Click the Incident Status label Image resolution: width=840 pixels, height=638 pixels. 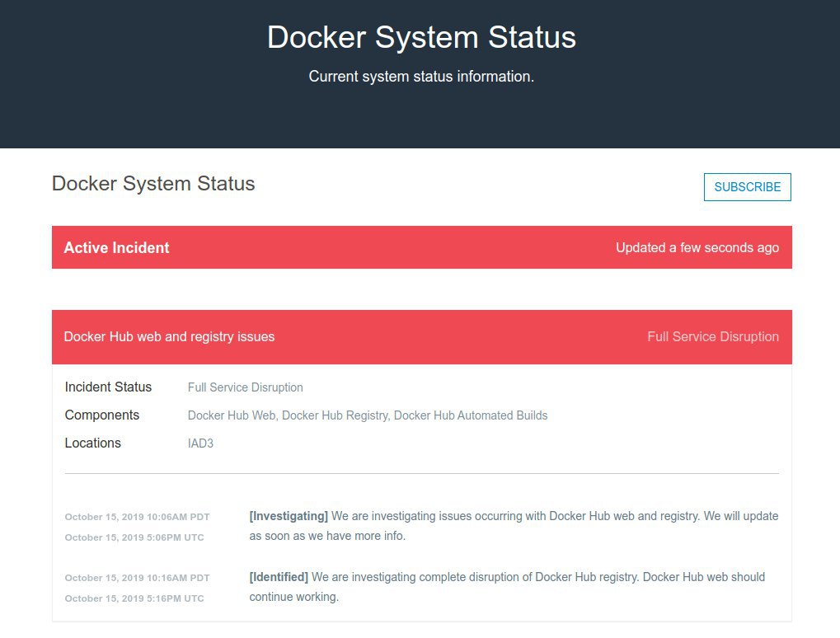(108, 387)
